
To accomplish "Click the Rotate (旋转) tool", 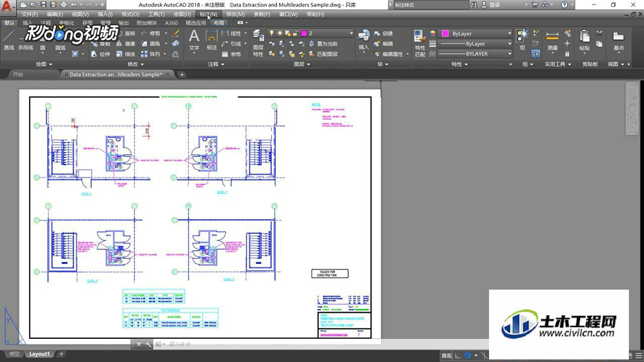I will point(125,33).
